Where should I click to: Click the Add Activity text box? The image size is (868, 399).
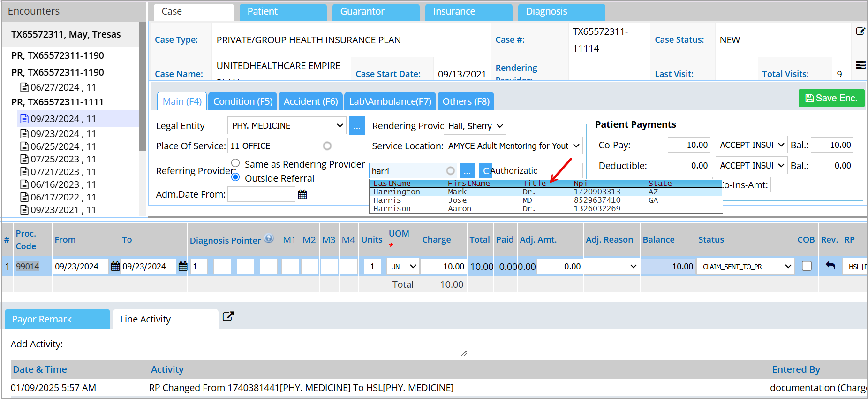coord(308,347)
